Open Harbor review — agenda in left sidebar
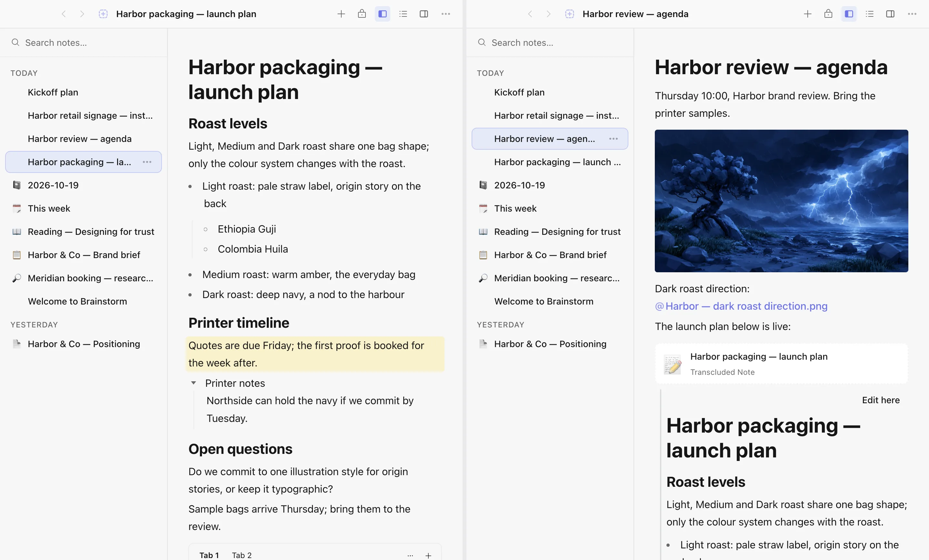 [83, 139]
